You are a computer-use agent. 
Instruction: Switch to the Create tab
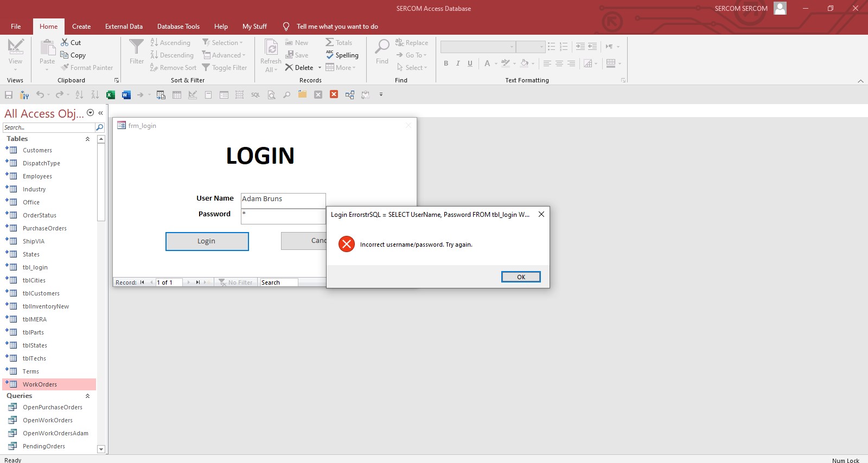(x=81, y=27)
